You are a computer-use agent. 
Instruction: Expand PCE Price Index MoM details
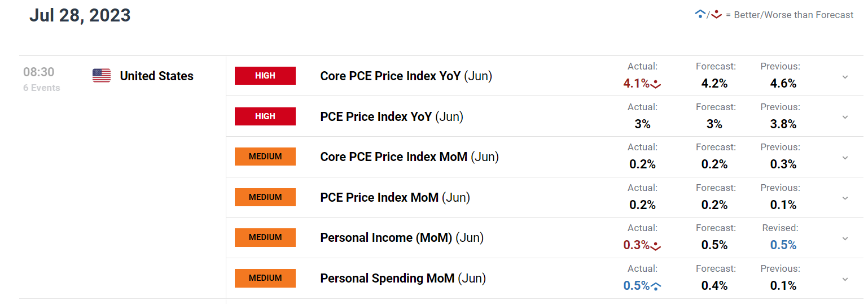[x=845, y=198]
